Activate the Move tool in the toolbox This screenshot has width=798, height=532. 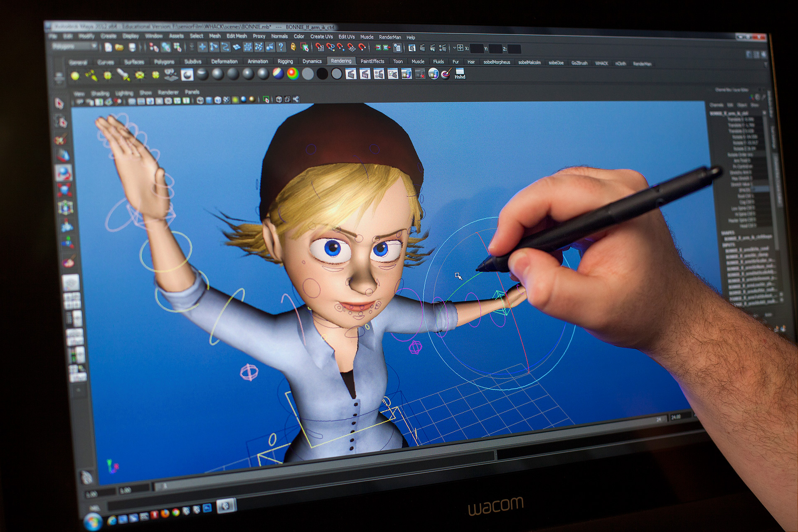(63, 155)
